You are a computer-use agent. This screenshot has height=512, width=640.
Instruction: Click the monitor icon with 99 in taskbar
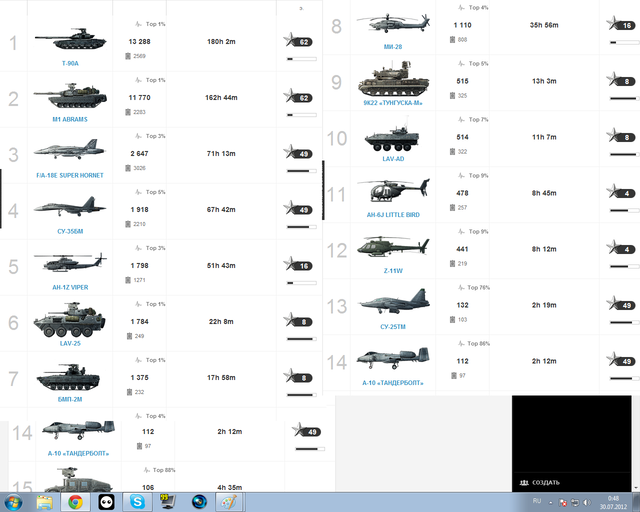(x=168, y=502)
